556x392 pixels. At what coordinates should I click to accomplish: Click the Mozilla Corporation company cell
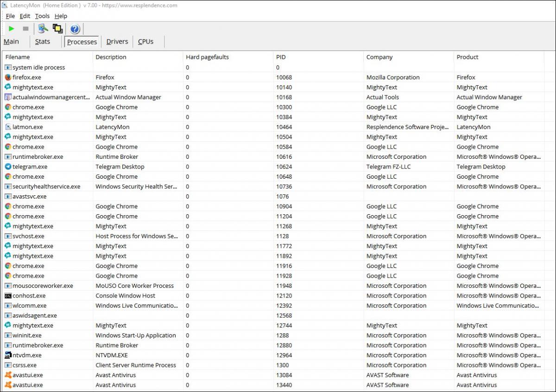(393, 77)
